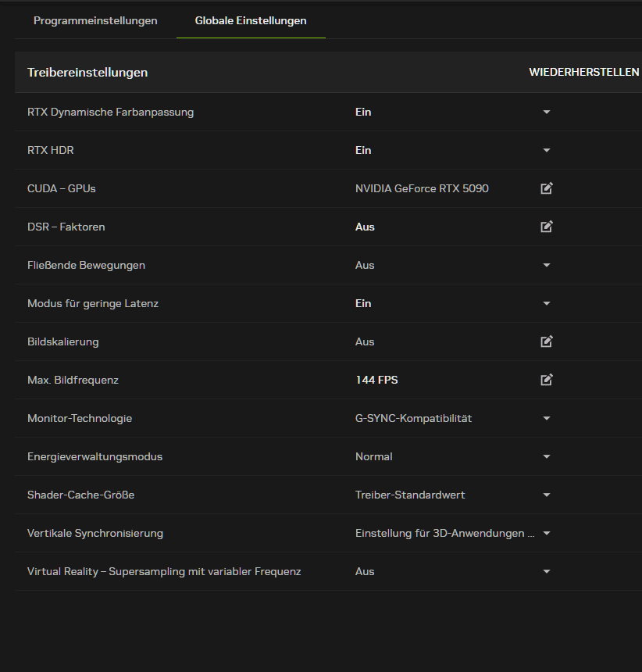Select the NVIDIA GeForce RTX 5090 value
This screenshot has width=642, height=672.
click(422, 188)
